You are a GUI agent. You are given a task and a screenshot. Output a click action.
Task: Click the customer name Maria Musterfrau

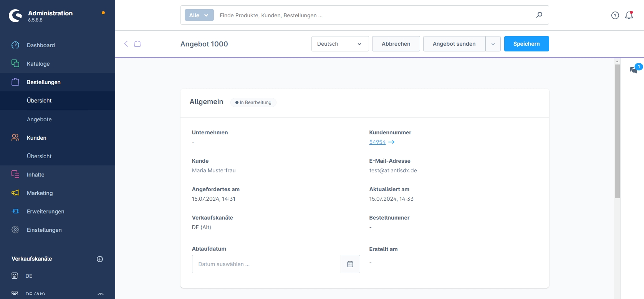pyautogui.click(x=214, y=170)
